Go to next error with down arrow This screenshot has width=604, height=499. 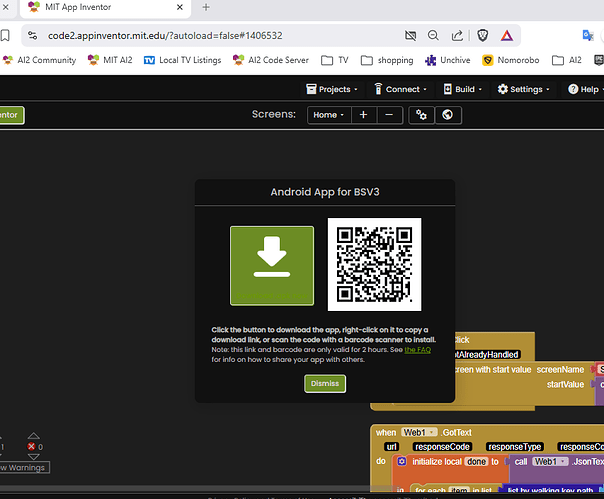point(34,457)
